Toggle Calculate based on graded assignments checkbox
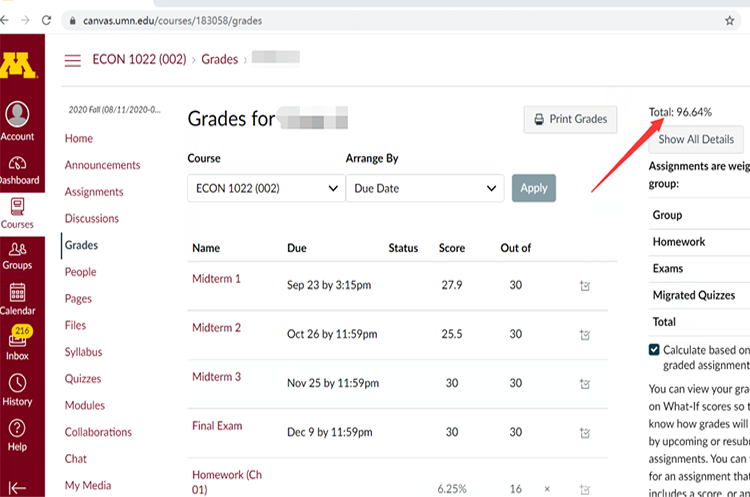 (654, 350)
